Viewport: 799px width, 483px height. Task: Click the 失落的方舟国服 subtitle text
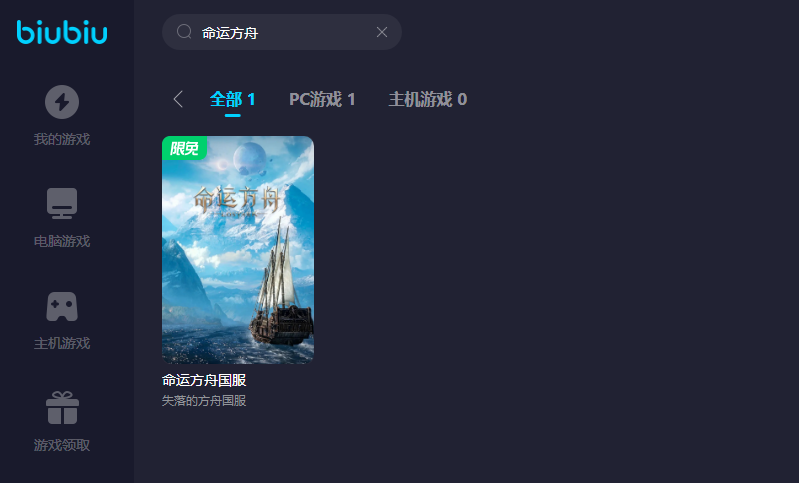click(x=204, y=400)
